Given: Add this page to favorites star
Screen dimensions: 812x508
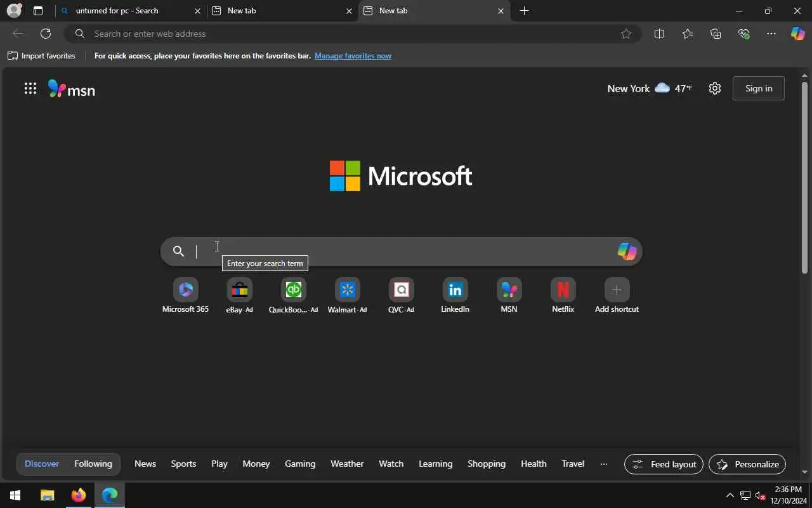Looking at the screenshot, I should click(626, 34).
